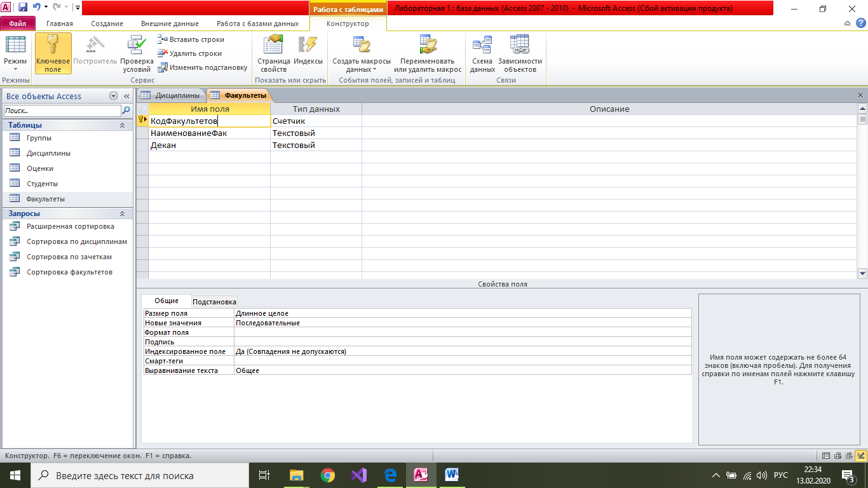This screenshot has width=868, height=488.
Task: Open the Access help question mark icon
Action: (861, 24)
